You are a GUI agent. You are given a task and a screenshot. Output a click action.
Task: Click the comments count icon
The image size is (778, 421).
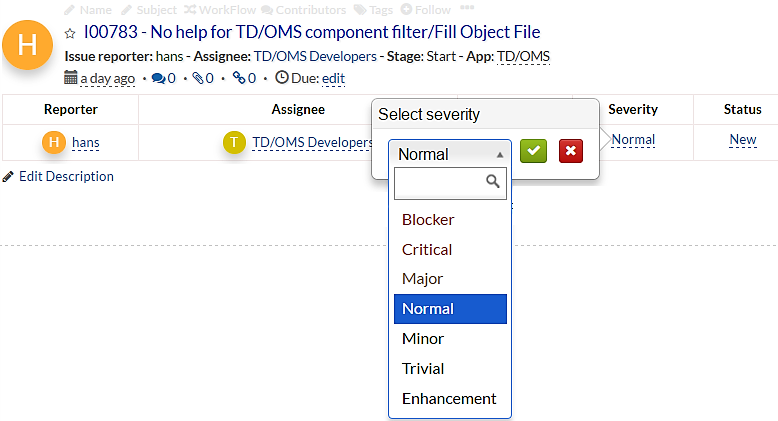pyautogui.click(x=158, y=78)
